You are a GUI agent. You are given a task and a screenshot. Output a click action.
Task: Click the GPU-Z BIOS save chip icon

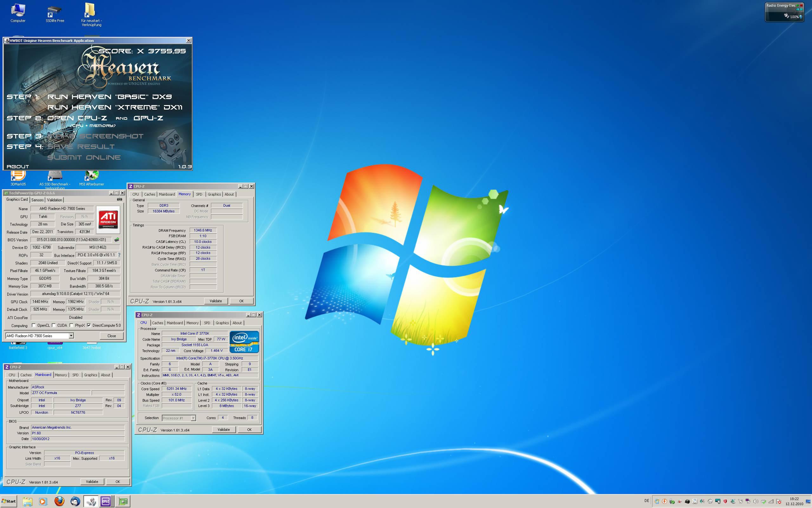click(x=117, y=239)
